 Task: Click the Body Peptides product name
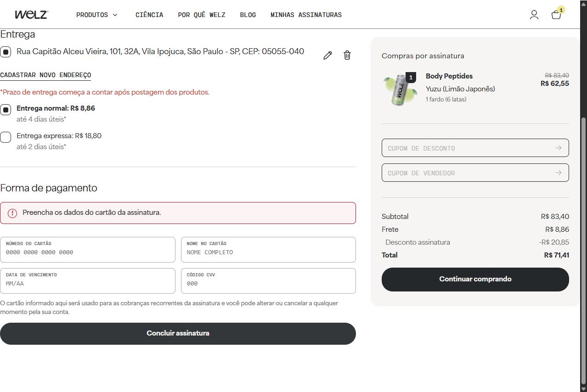tap(449, 76)
